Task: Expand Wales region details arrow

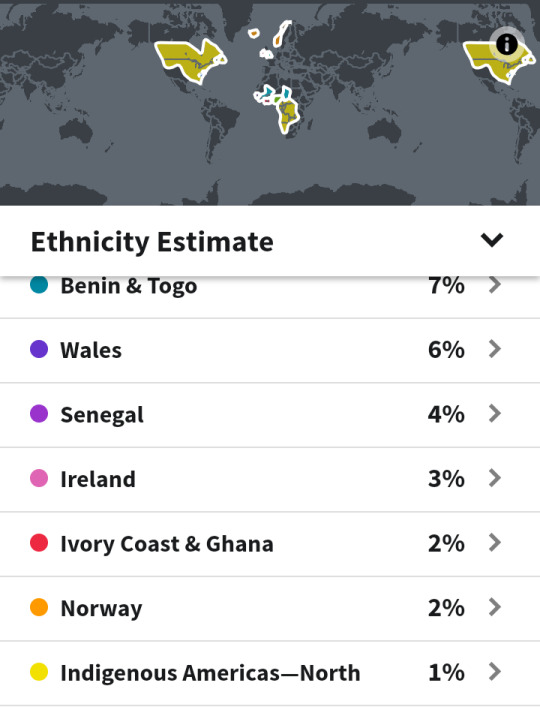Action: point(495,349)
